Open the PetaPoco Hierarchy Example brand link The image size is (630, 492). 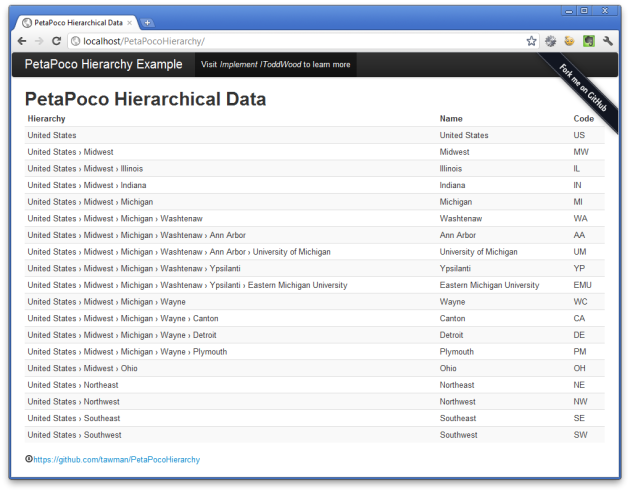point(103,64)
